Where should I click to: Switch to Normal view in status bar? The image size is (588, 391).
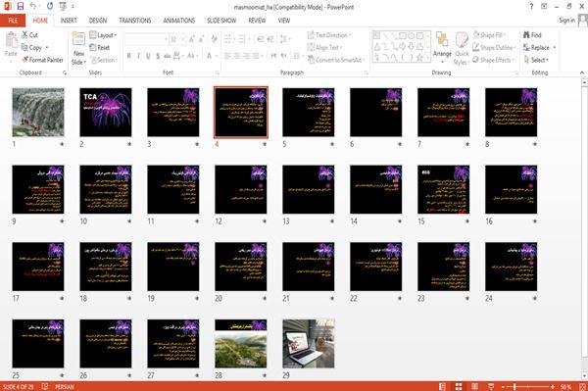pos(443,386)
